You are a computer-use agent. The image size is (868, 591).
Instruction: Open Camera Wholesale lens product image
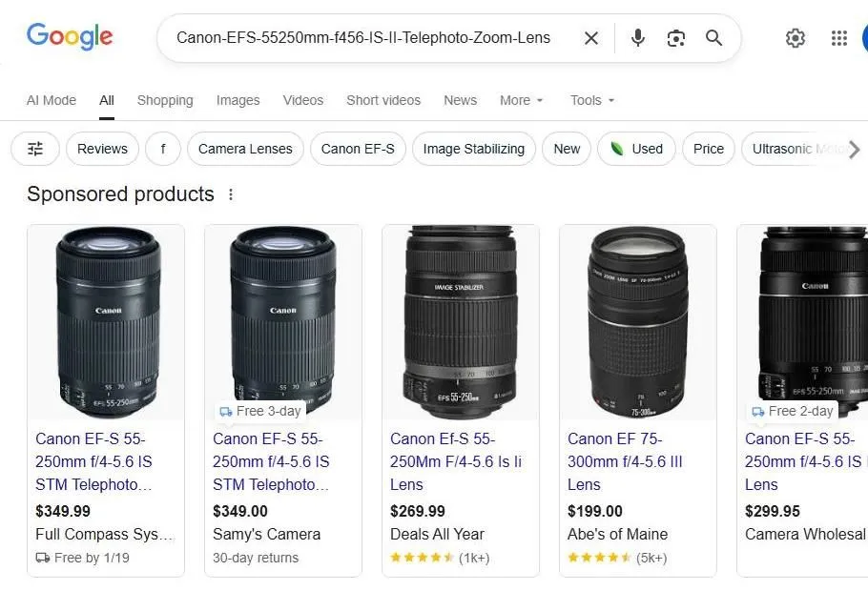pyautogui.click(x=803, y=322)
